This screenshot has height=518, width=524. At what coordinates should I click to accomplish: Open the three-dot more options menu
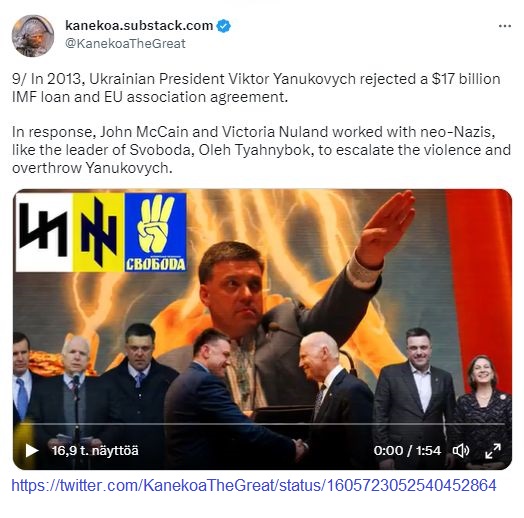[x=504, y=26]
